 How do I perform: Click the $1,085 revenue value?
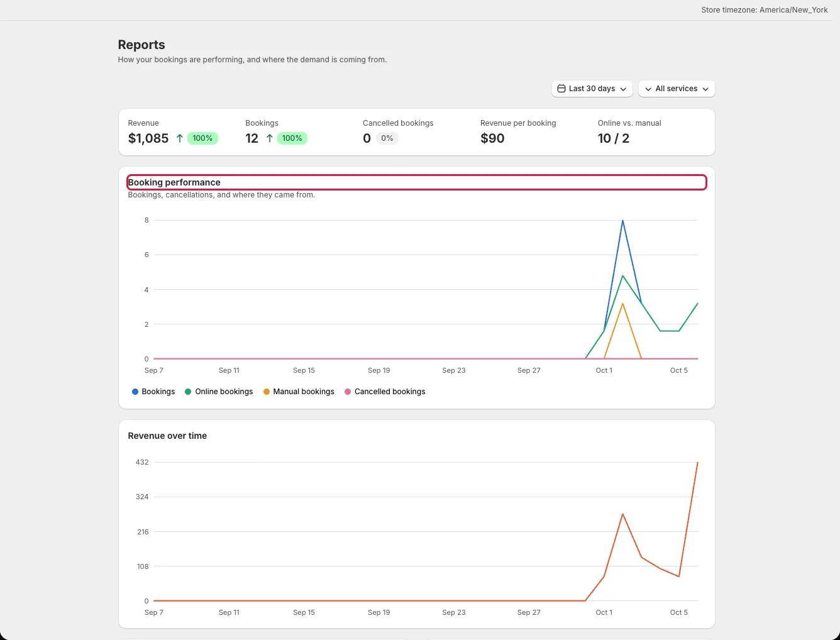pyautogui.click(x=148, y=138)
